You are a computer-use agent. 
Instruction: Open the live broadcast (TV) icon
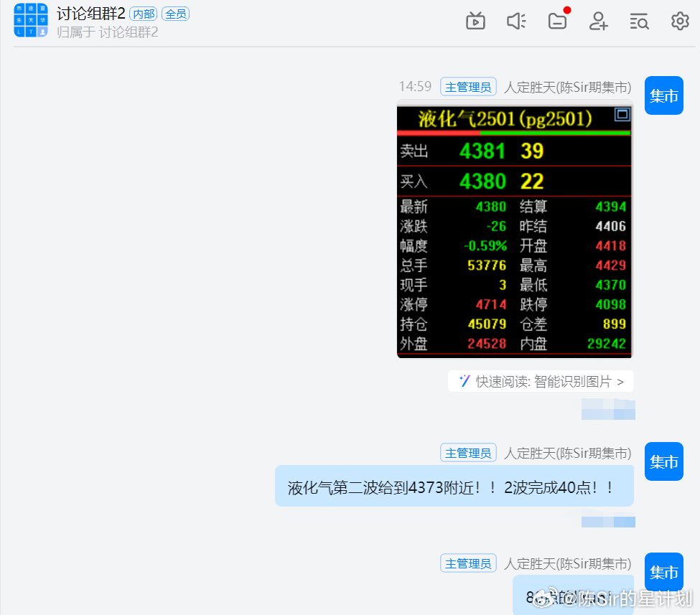(475, 21)
